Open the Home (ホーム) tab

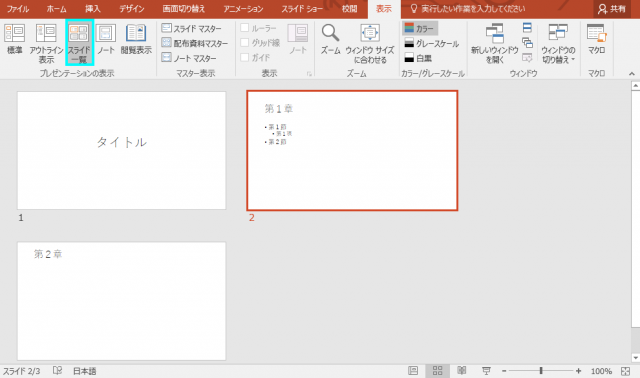(56, 9)
